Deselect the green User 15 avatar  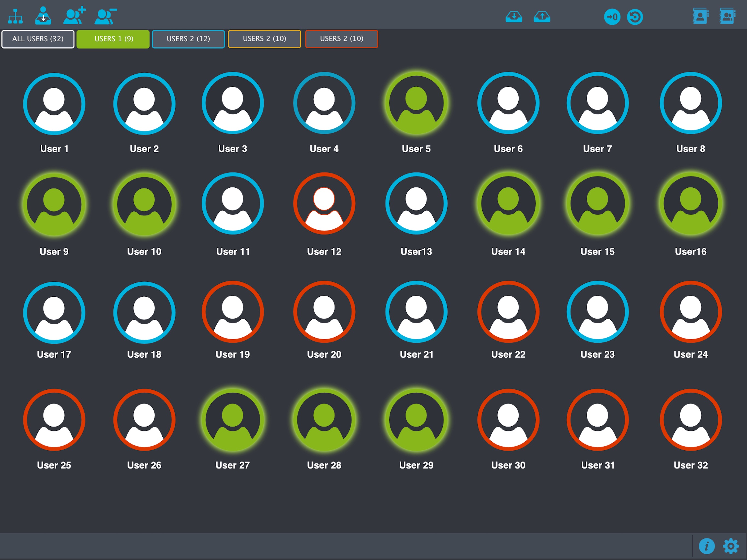[x=597, y=203]
